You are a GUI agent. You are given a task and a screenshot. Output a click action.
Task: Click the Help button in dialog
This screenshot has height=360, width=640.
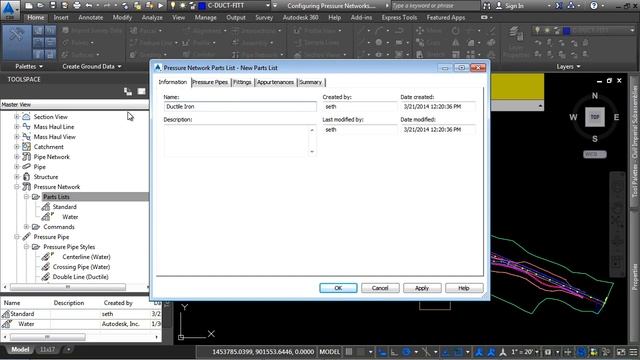[464, 288]
